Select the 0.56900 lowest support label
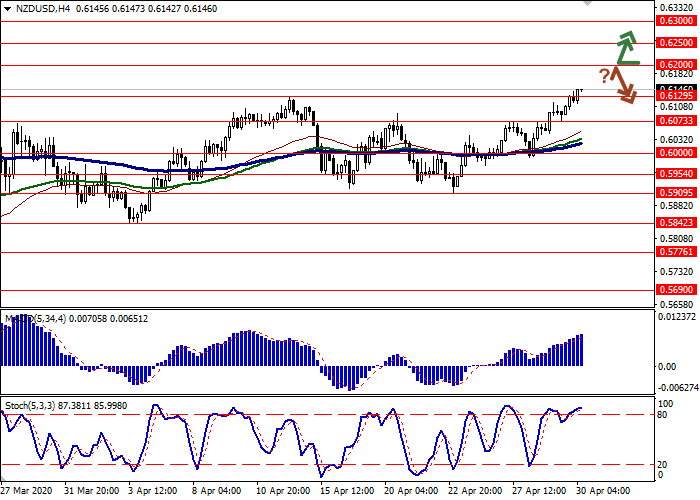Viewport: 700px width, 500px height. pos(676,289)
